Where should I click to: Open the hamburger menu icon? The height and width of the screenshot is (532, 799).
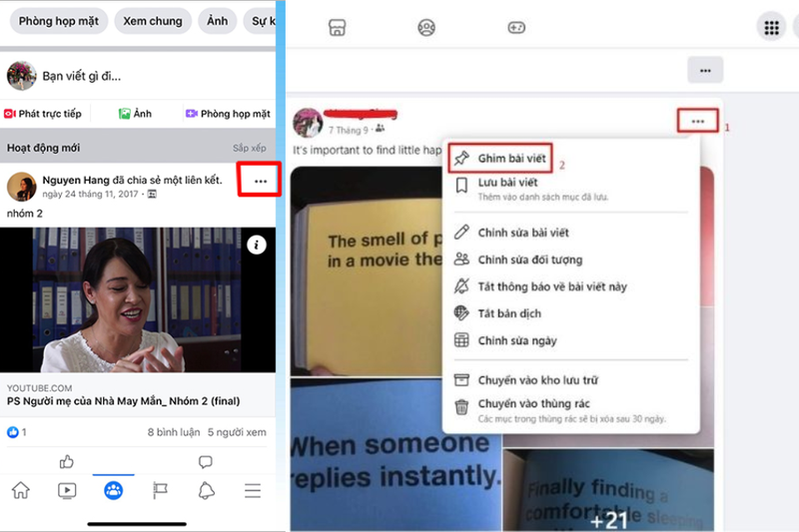(x=253, y=491)
